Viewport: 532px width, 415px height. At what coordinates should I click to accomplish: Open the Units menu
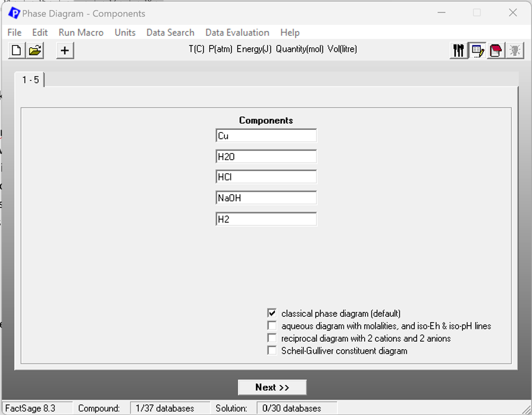[x=125, y=32]
